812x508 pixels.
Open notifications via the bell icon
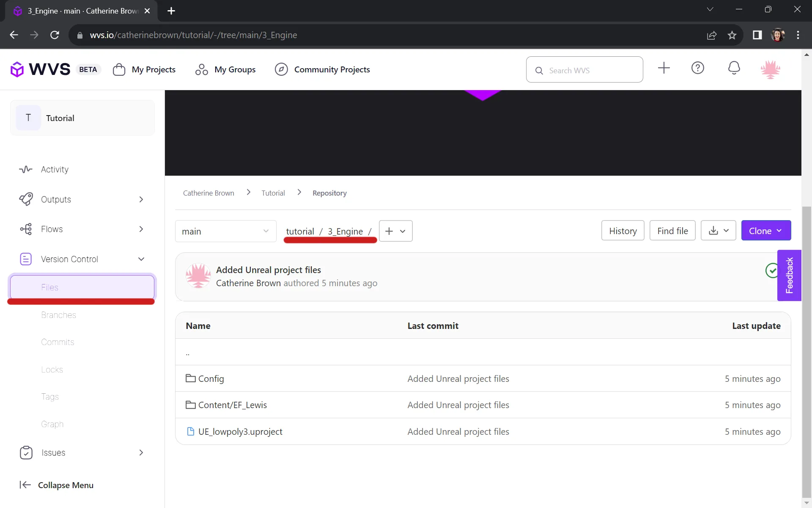tap(734, 68)
